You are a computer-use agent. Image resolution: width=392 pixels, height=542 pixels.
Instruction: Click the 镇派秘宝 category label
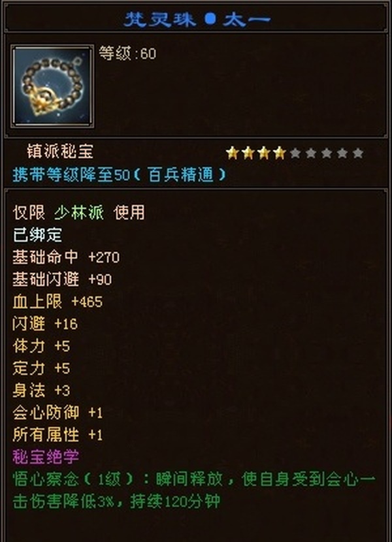[60, 151]
